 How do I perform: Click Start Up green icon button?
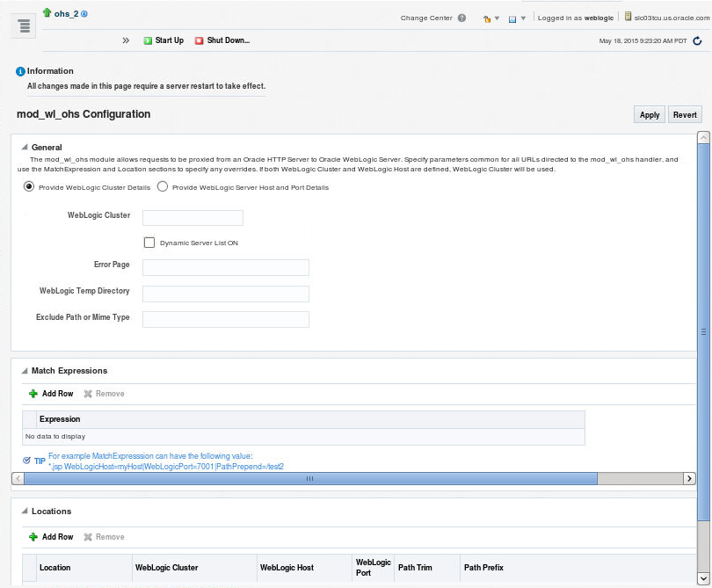pos(148,40)
